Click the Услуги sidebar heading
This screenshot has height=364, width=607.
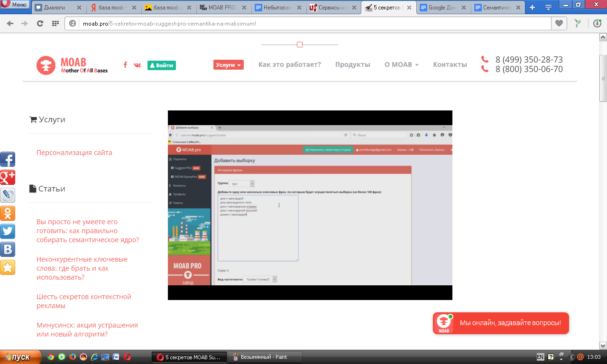click(47, 119)
